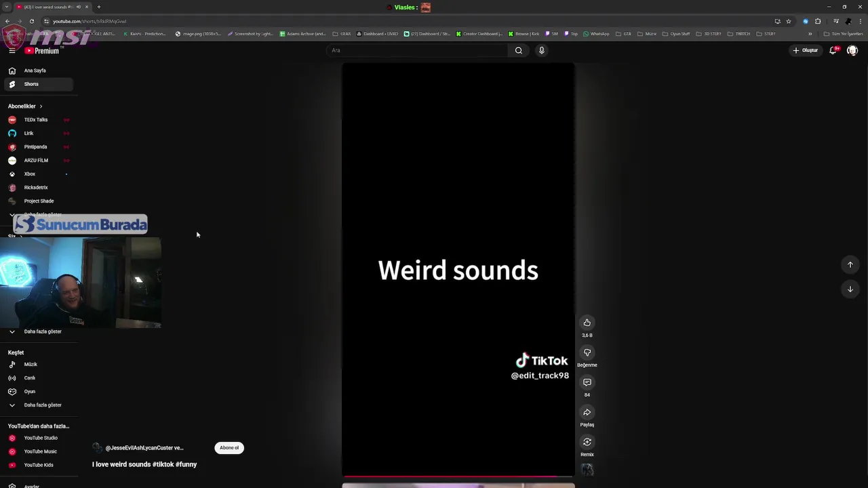Click the youtube.com address bar
Image resolution: width=868 pixels, height=488 pixels.
click(x=407, y=21)
